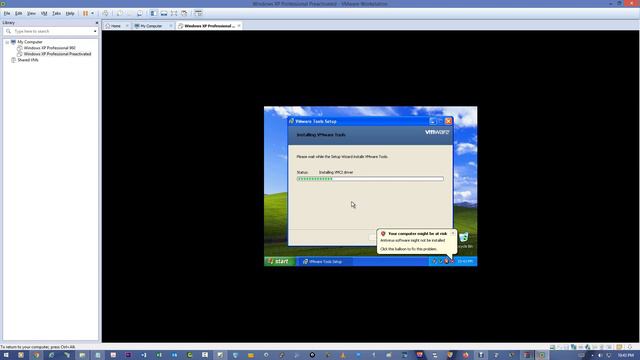Open the View menu
This screenshot has height=360, width=640.
pos(31,13)
